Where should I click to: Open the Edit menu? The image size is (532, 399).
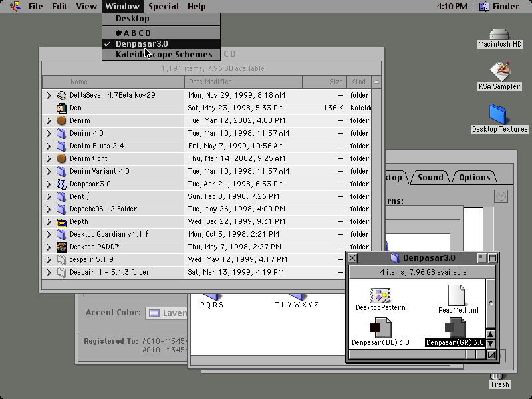tap(60, 6)
